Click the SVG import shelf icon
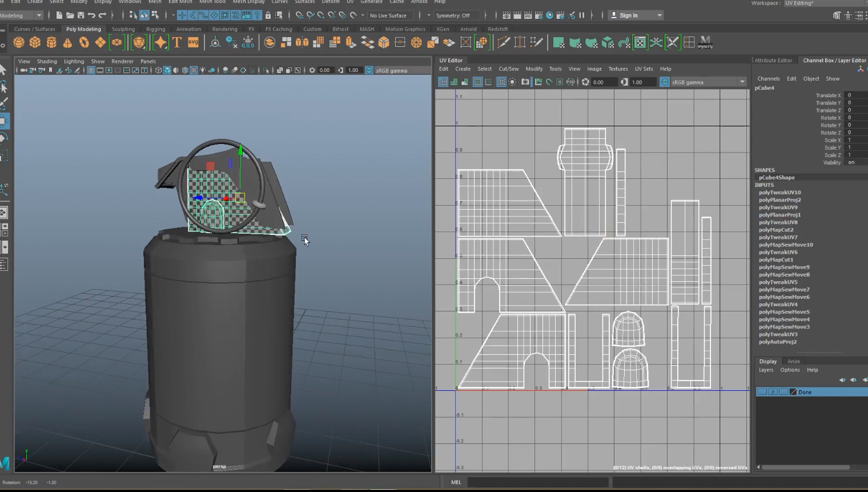This screenshot has width=868, height=492. pos(193,42)
